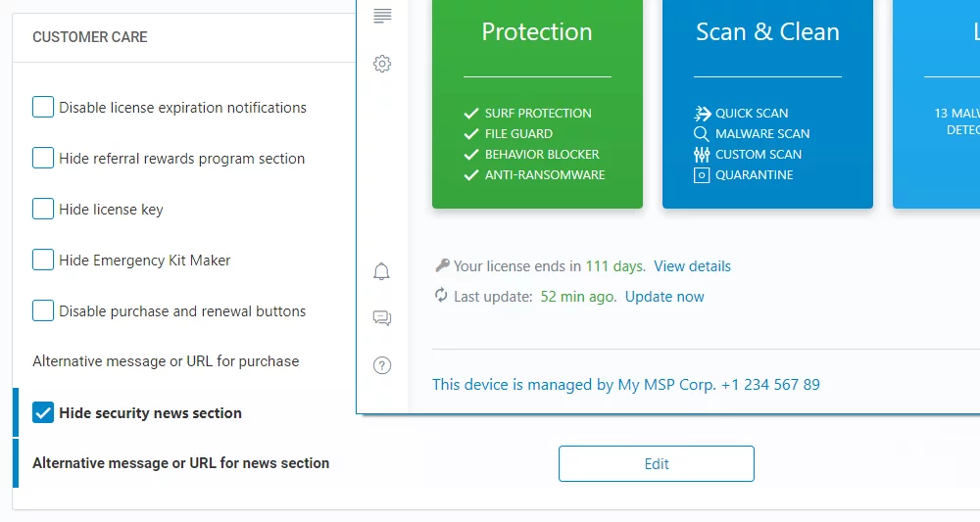
Task: Open the notifications bell icon
Action: (x=382, y=271)
